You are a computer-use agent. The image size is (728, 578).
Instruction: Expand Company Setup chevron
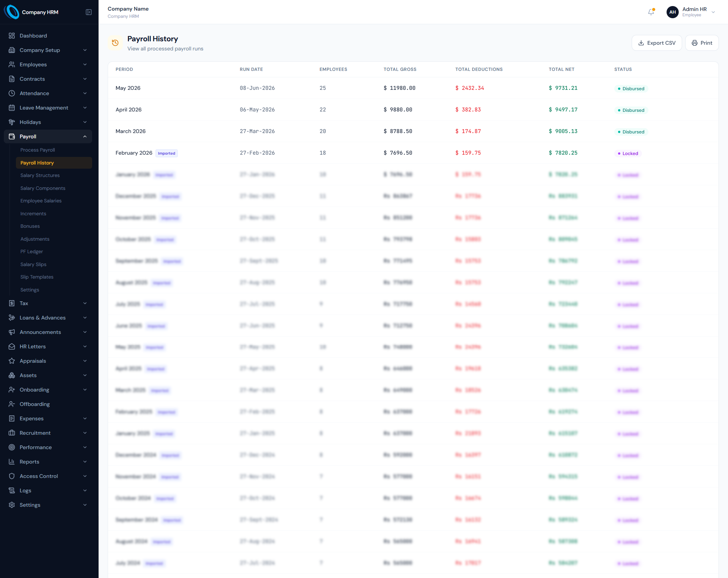click(85, 50)
